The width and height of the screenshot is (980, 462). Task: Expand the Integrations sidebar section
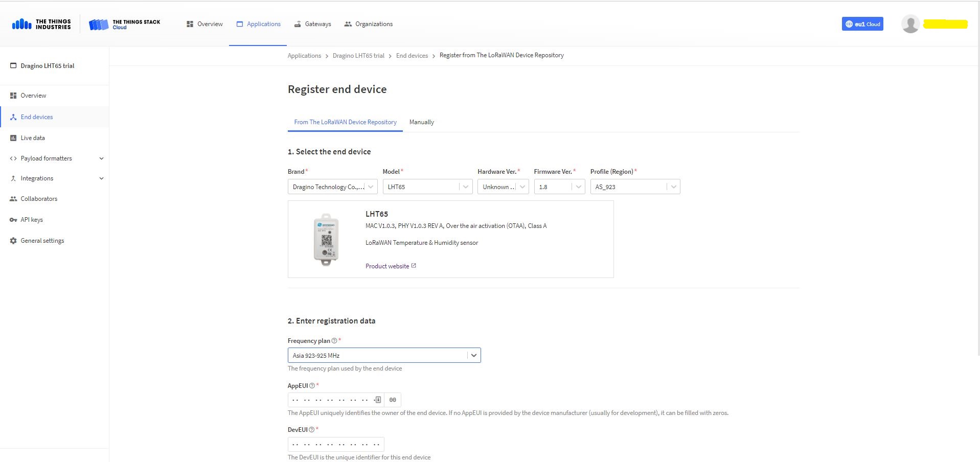[x=101, y=178]
